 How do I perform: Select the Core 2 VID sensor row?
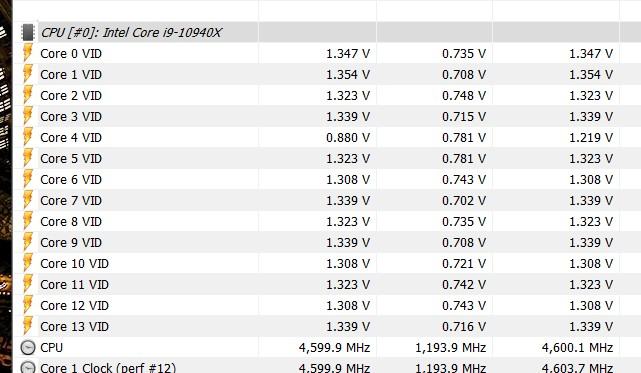[x=327, y=95]
